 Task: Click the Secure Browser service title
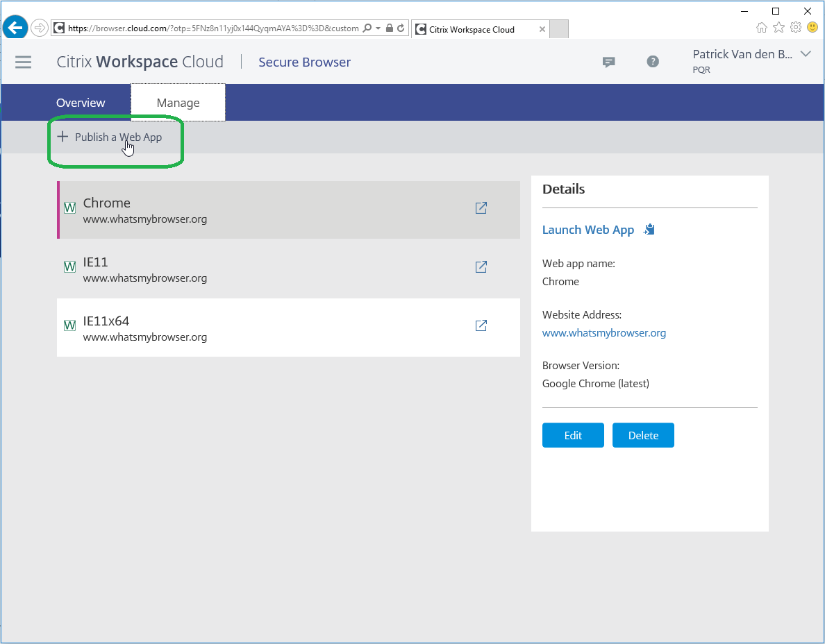point(304,62)
